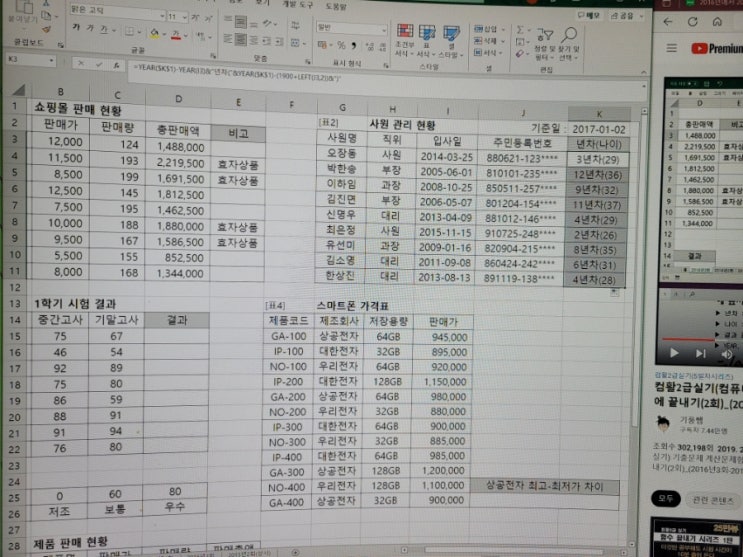Apply the red font color

tap(176, 35)
